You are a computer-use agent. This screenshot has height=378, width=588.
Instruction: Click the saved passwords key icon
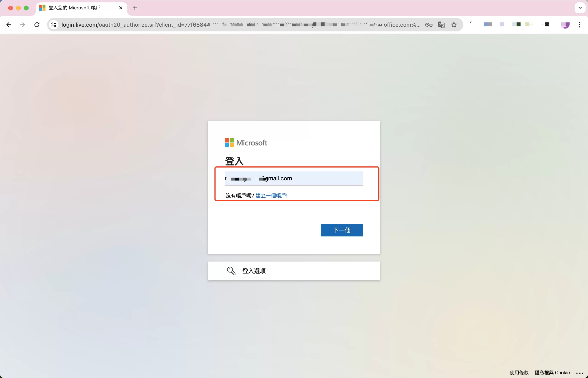coord(429,25)
